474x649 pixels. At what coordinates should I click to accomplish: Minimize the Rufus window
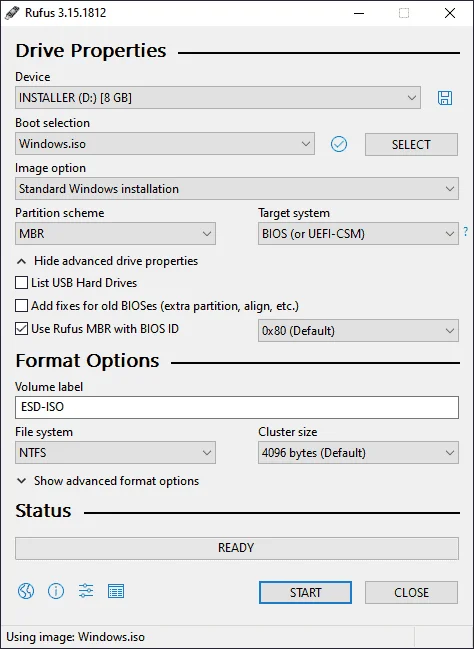pos(359,13)
